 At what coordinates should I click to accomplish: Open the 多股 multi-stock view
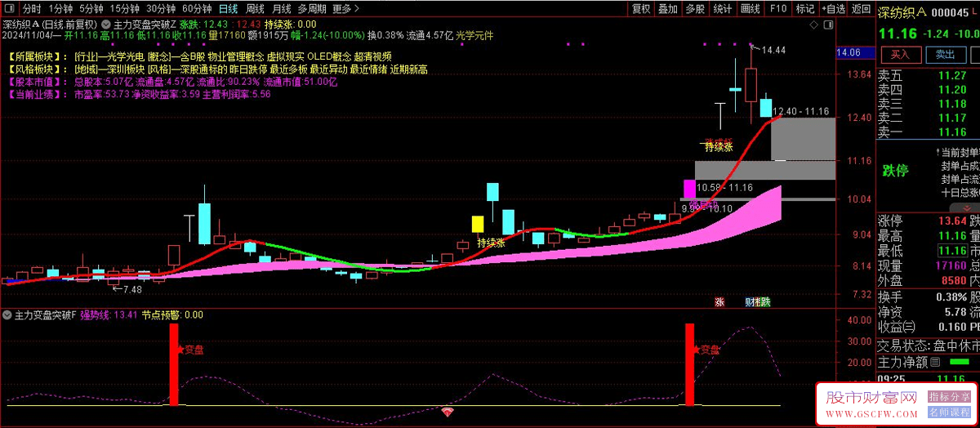695,9
